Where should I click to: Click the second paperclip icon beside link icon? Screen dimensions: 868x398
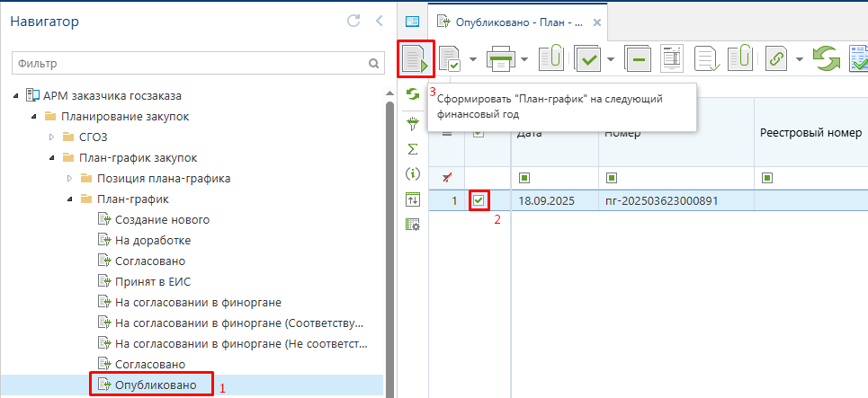click(x=739, y=58)
